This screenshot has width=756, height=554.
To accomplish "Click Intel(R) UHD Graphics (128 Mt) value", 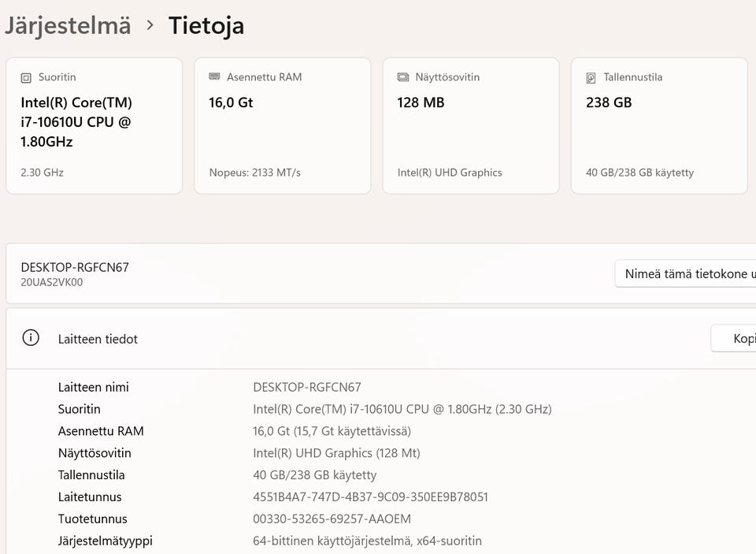I will click(x=336, y=453).
